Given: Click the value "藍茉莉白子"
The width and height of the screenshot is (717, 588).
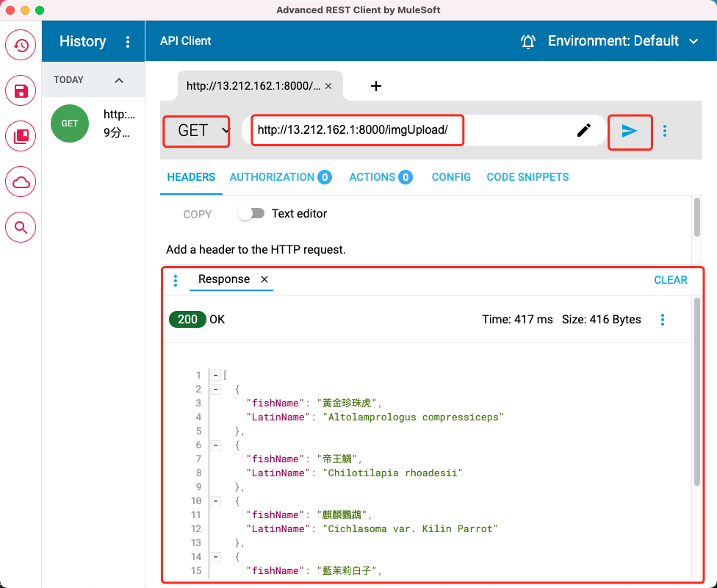Looking at the screenshot, I should click(347, 570).
